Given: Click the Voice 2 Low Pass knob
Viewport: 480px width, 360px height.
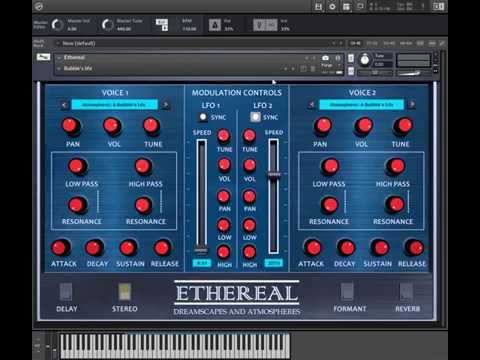Looking at the screenshot, I should [x=330, y=167].
